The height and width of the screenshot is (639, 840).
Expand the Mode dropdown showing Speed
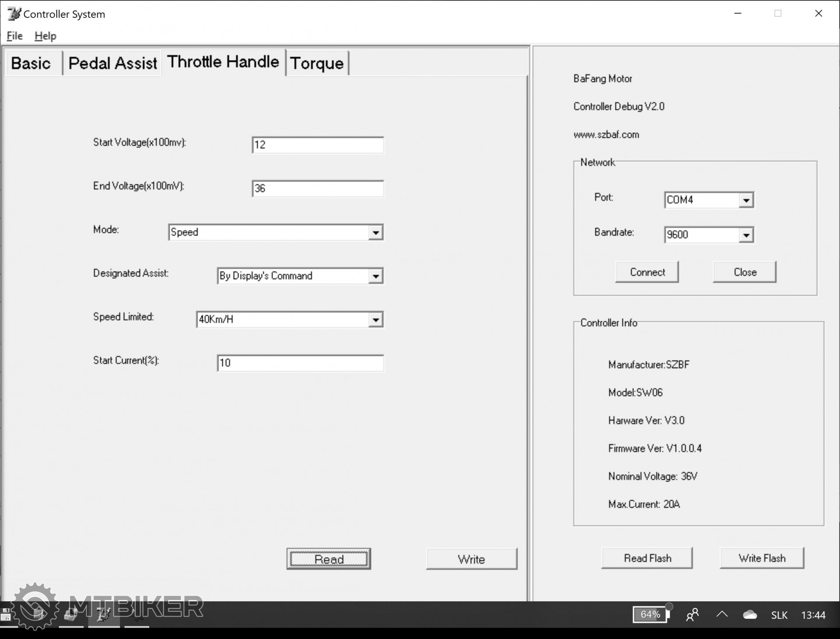pos(375,232)
